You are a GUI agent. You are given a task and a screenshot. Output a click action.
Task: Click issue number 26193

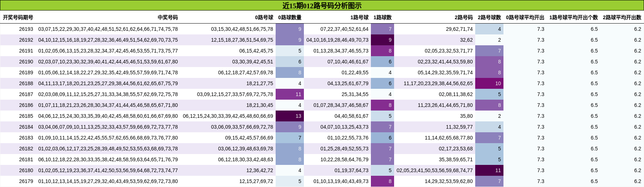[x=26, y=29]
